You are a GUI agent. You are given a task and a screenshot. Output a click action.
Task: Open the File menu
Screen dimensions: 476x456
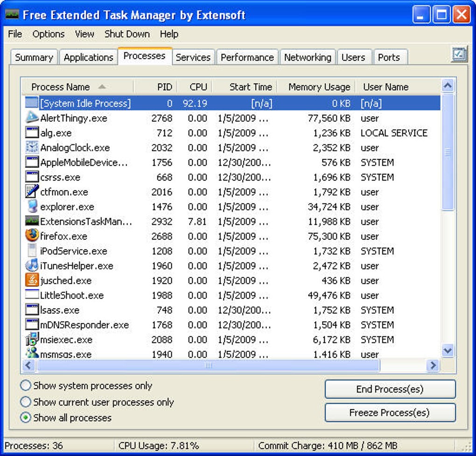click(15, 34)
